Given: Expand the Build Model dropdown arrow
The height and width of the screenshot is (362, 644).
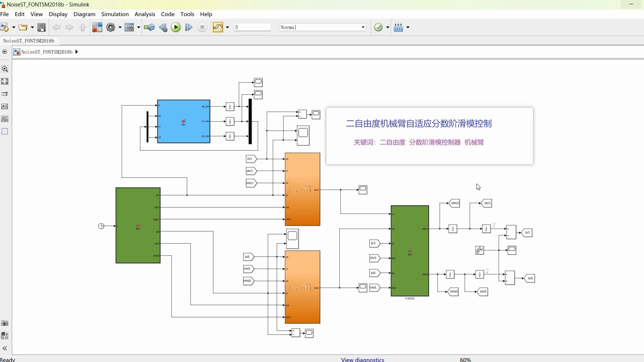Looking at the screenshot, I should (408, 27).
